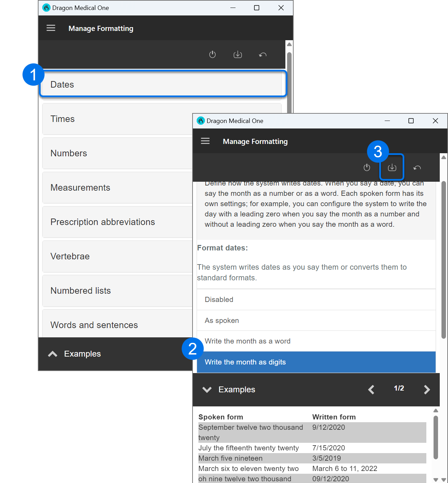Click the power icon in the front window toolbar
Screen dimensions: 448x483
click(367, 167)
